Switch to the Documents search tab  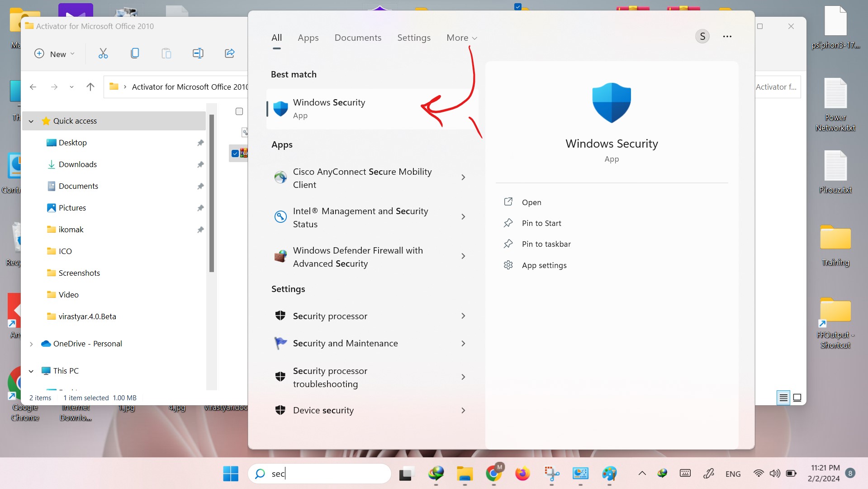[x=358, y=38]
